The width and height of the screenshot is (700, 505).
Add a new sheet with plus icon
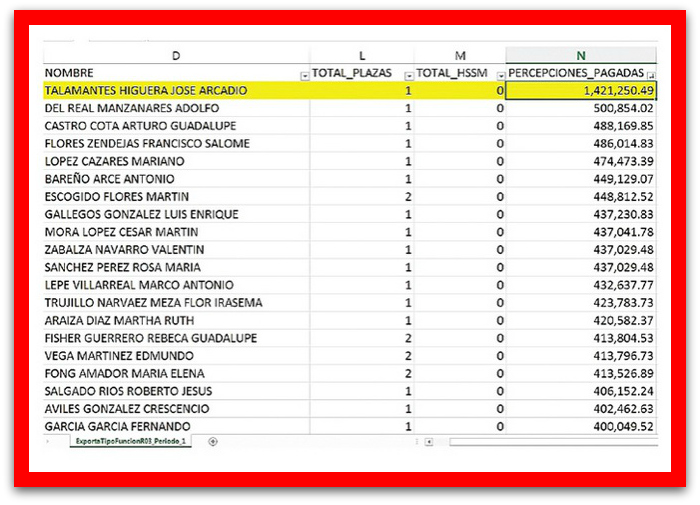pos(213,441)
